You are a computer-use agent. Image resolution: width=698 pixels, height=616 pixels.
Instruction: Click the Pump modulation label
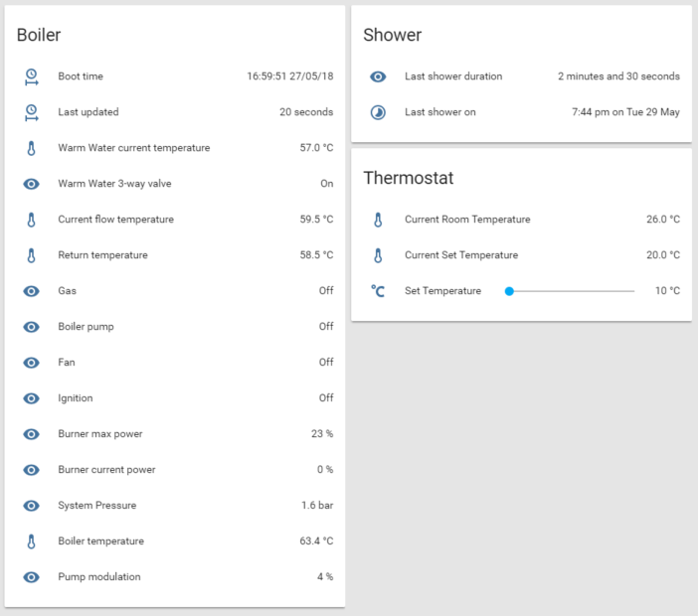[x=98, y=577]
